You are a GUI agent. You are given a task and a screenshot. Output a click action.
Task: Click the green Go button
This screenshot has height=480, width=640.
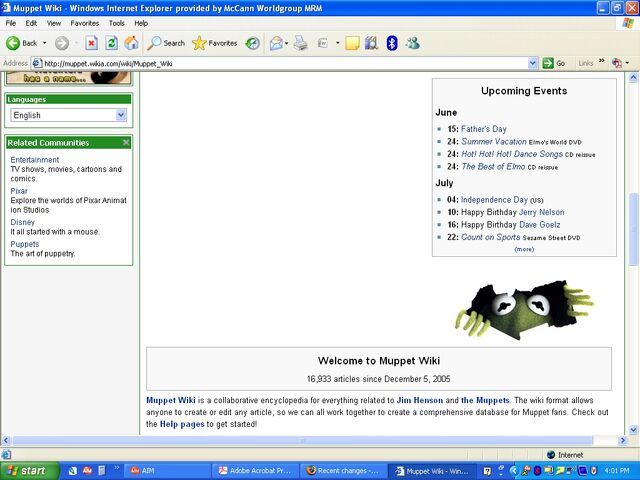pos(553,63)
